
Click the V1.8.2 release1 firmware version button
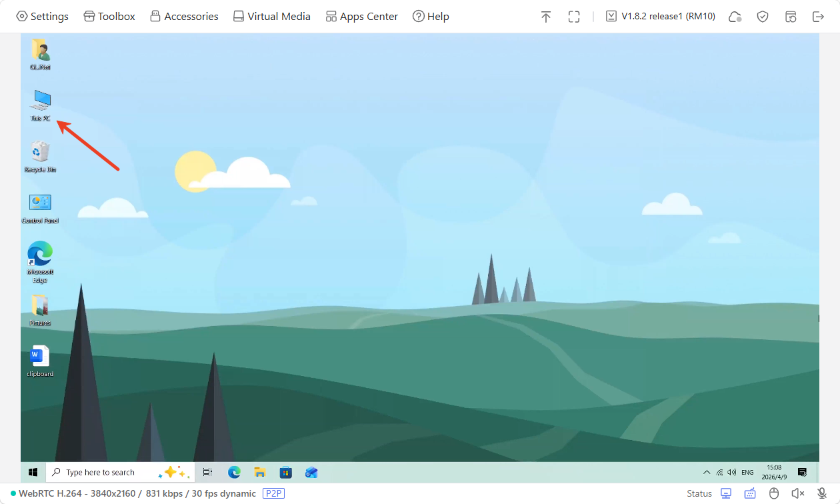tap(661, 17)
